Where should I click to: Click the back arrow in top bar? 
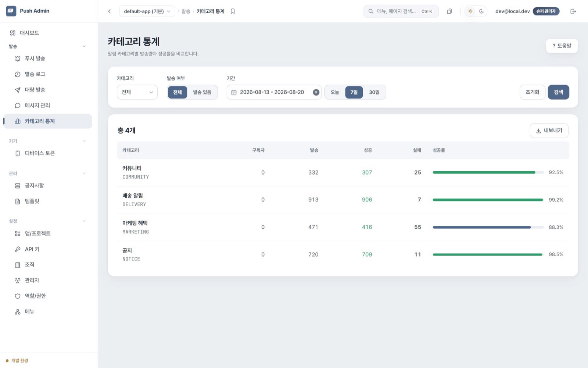[x=110, y=11]
